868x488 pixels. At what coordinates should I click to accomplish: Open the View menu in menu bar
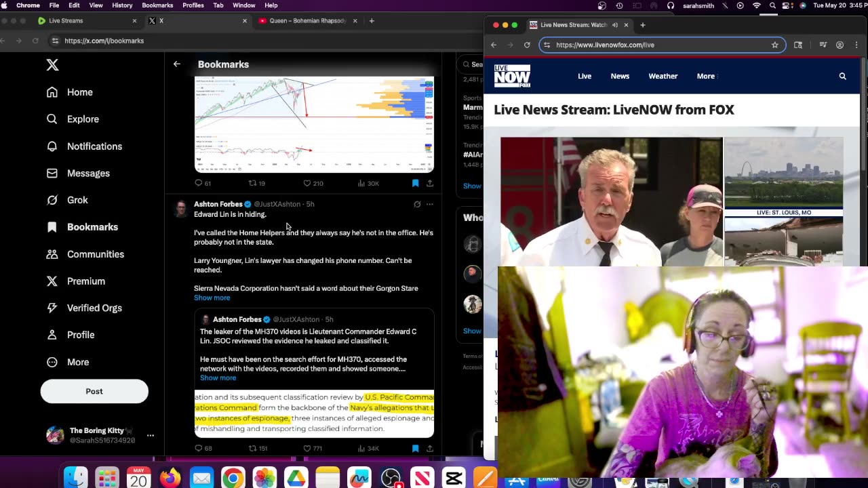click(96, 5)
